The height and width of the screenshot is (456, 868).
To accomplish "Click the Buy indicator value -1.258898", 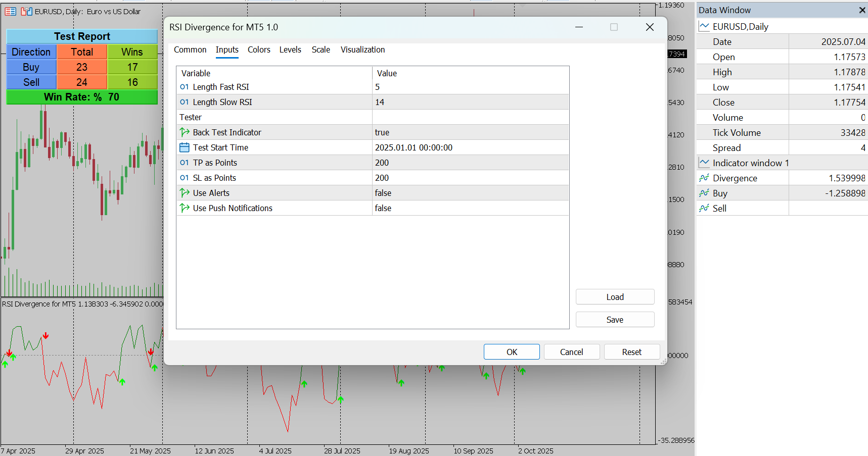I will click(845, 193).
